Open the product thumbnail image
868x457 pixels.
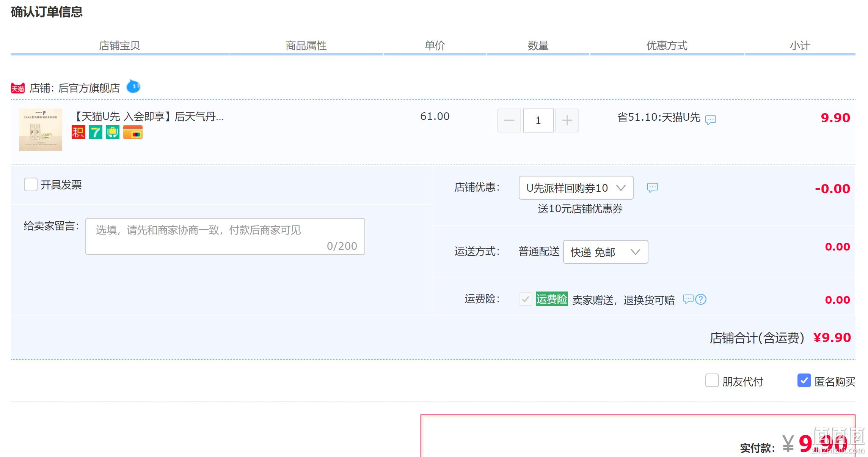point(41,130)
